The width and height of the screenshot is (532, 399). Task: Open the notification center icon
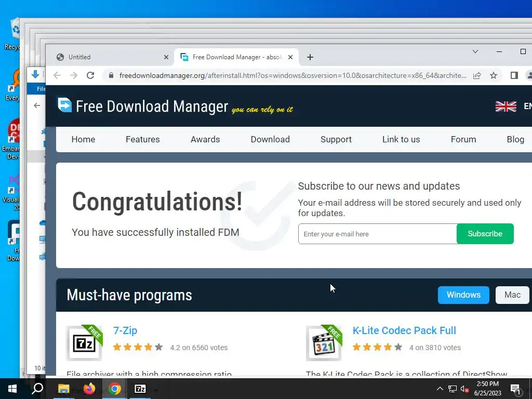pyautogui.click(x=515, y=389)
